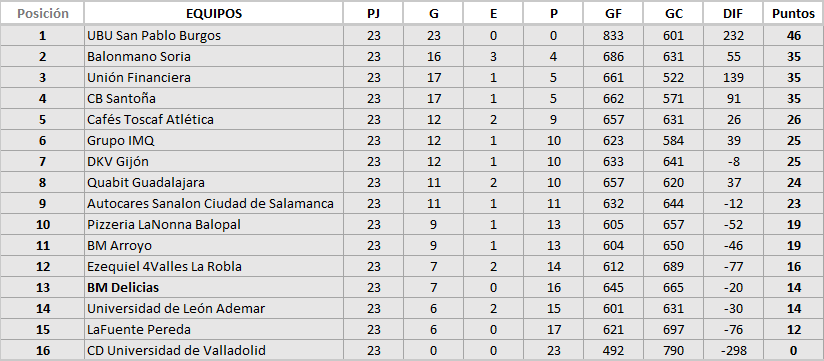Image resolution: width=824 pixels, height=361 pixels.
Task: Click the -298 goal difference cell
Action: click(733, 350)
